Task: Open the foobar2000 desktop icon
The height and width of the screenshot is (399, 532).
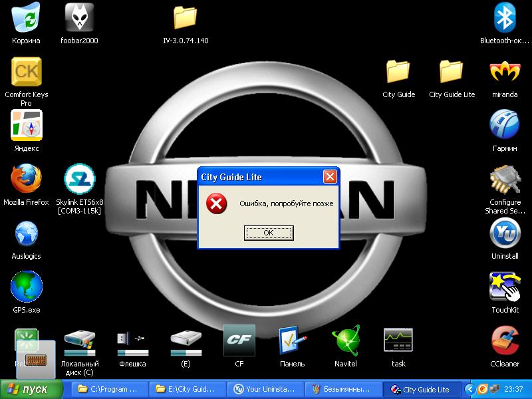Action: [80, 18]
